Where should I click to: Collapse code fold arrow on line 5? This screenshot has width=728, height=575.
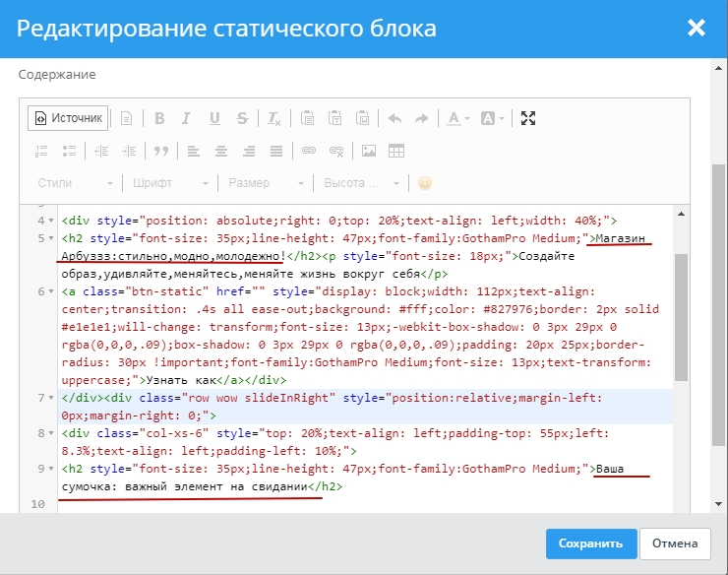tap(52, 238)
